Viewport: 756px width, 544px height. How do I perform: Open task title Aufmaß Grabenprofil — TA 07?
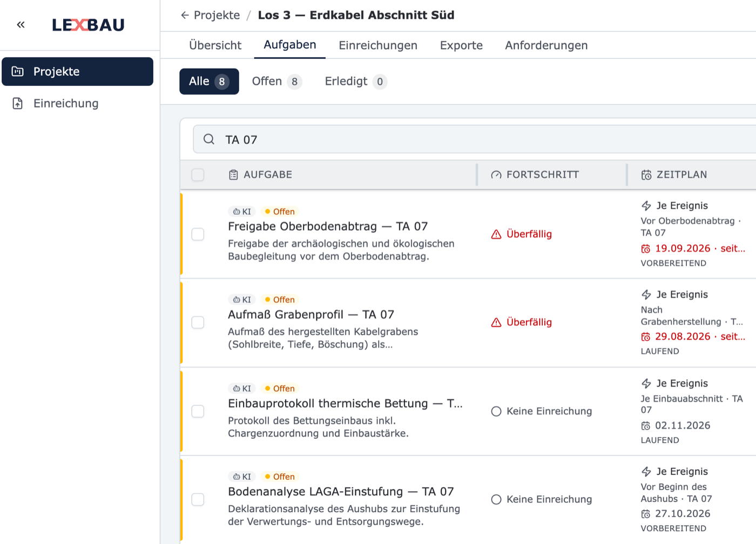click(x=311, y=314)
